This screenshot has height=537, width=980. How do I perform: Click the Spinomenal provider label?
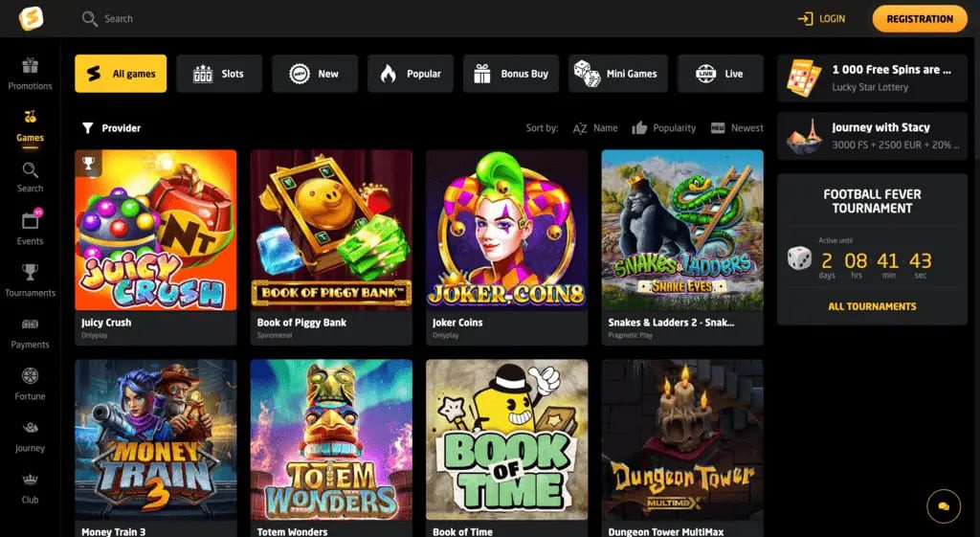275,336
